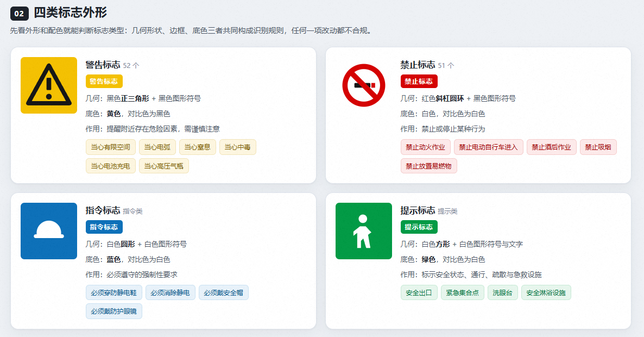Click the green emergency exit person icon

tap(364, 231)
